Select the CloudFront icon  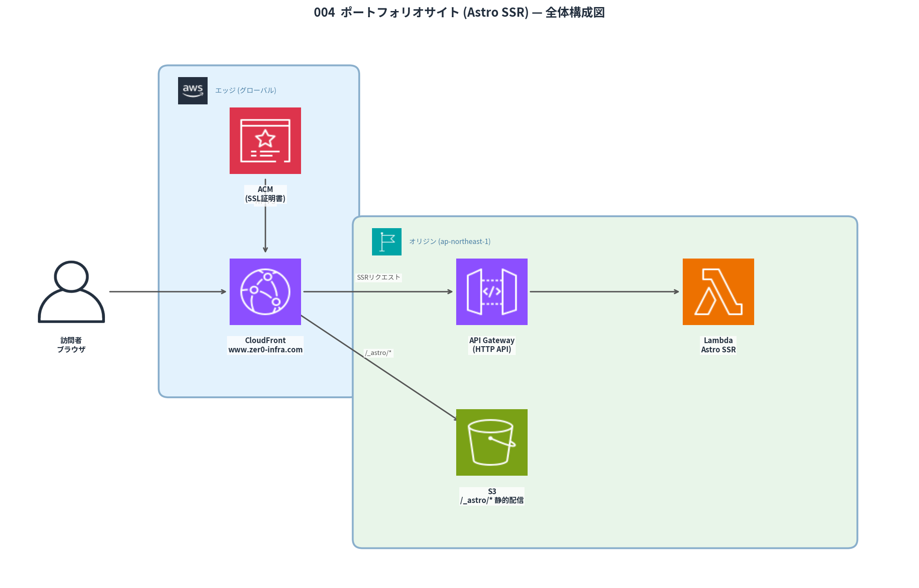click(x=265, y=292)
